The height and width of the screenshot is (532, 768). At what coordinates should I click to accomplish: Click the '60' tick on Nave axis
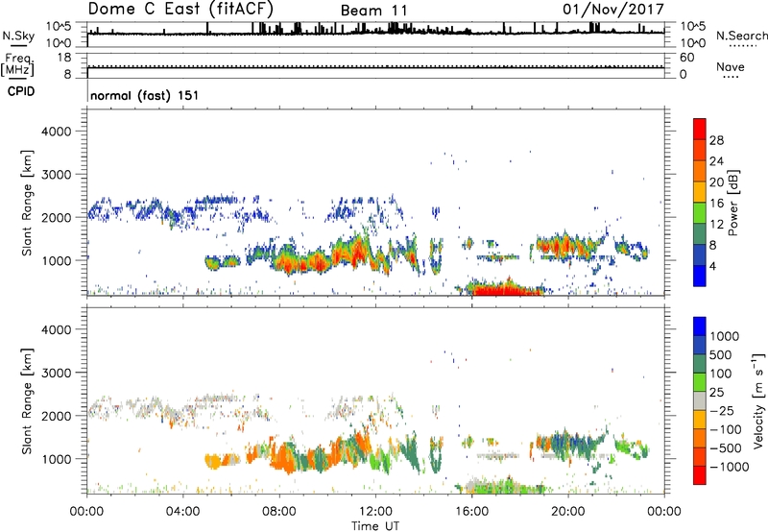pyautogui.click(x=686, y=58)
